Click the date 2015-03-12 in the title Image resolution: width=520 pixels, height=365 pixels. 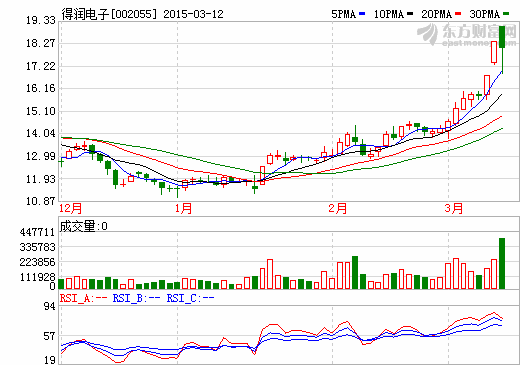click(193, 14)
